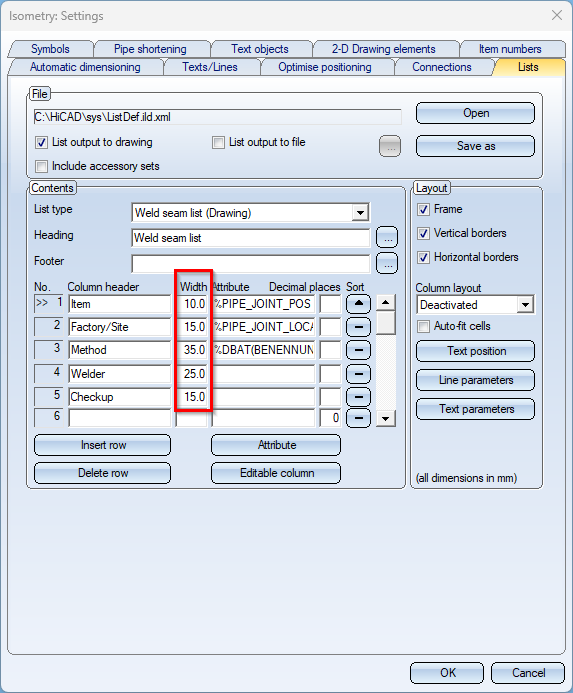The height and width of the screenshot is (693, 573).
Task: Click the Editable column button
Action: tap(276, 473)
